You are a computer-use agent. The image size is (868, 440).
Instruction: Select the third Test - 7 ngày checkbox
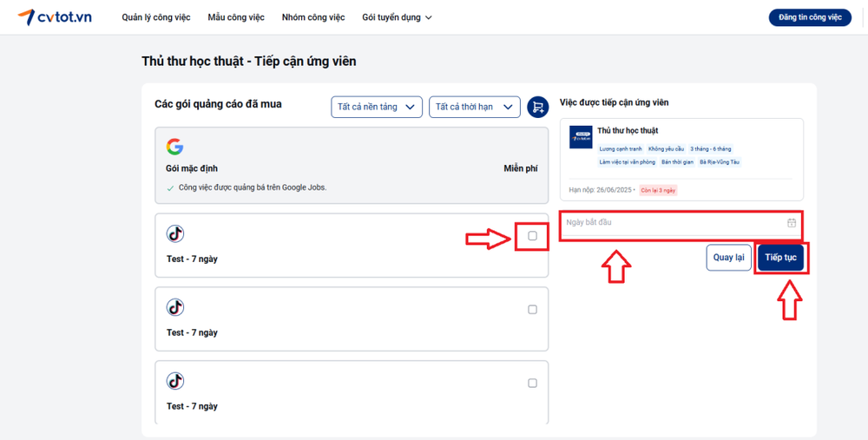(x=532, y=384)
